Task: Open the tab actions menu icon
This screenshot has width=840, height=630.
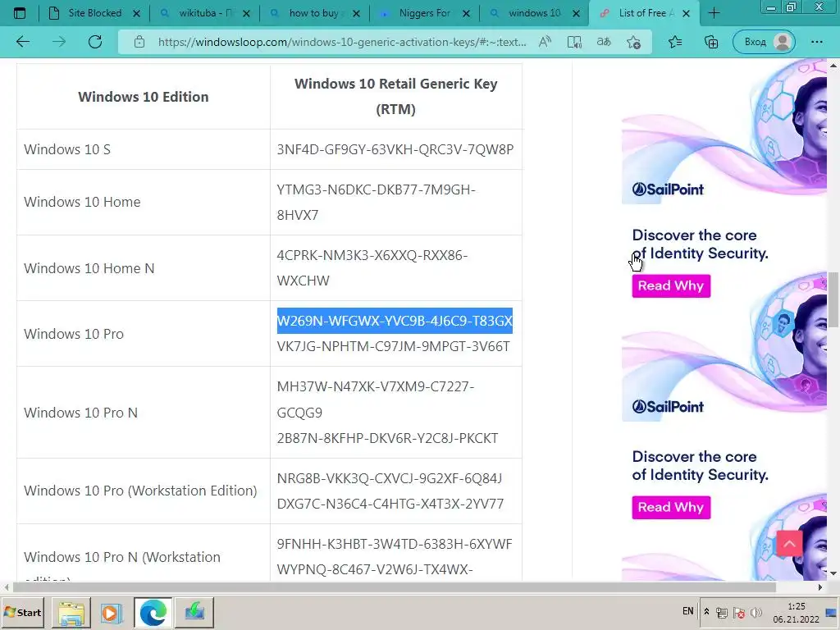Action: pyautogui.click(x=20, y=13)
